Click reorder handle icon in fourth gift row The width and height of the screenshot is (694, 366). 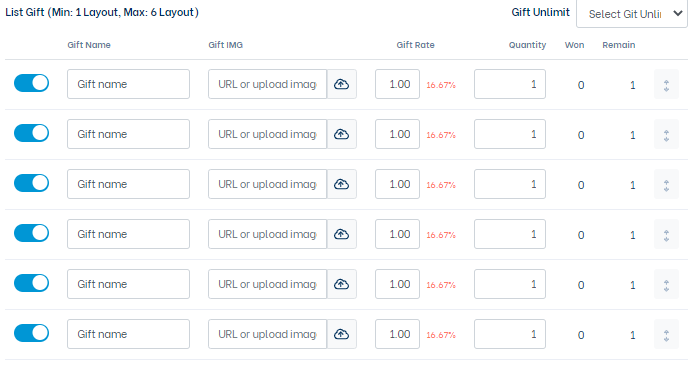pyautogui.click(x=666, y=234)
